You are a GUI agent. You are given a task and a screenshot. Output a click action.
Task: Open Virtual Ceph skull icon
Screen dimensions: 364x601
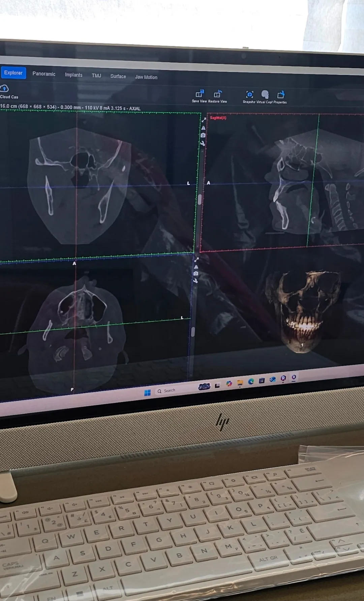[265, 94]
